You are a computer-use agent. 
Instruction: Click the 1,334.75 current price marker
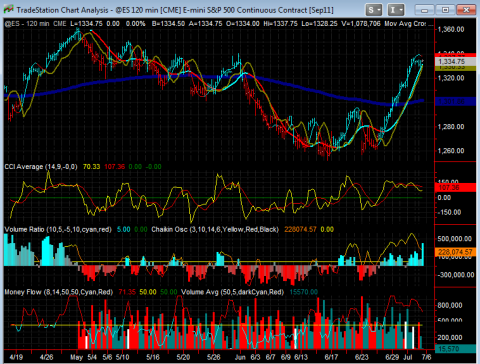point(455,61)
